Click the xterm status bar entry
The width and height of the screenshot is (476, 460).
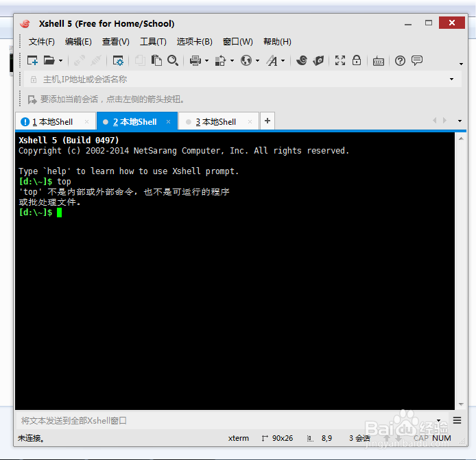tap(238, 438)
